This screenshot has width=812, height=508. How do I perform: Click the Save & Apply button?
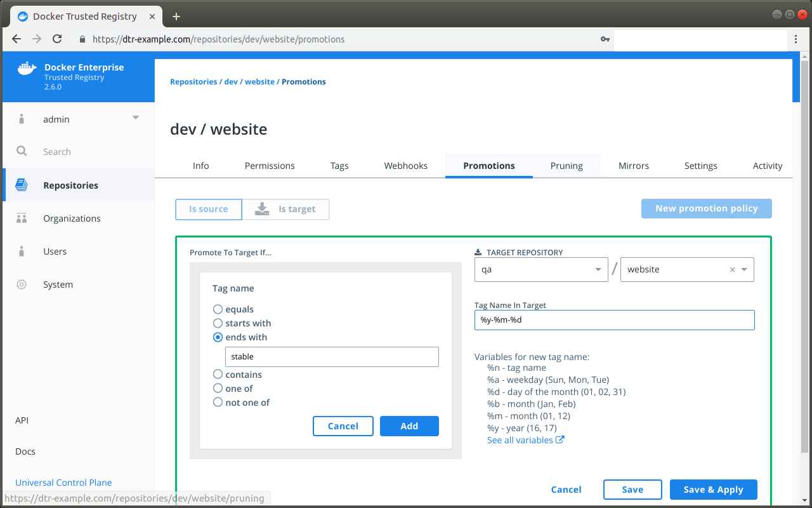[713, 490]
